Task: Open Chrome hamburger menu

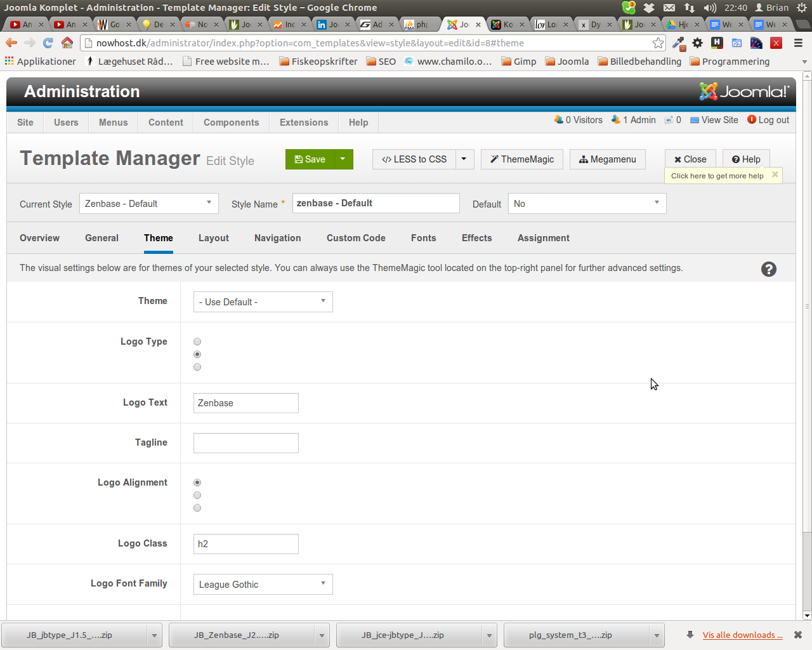Action: click(x=798, y=43)
